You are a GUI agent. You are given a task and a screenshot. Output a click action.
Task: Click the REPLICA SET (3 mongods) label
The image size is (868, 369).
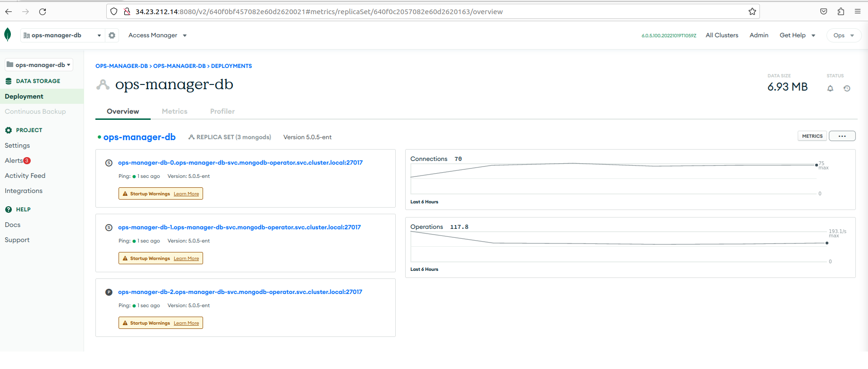[230, 137]
